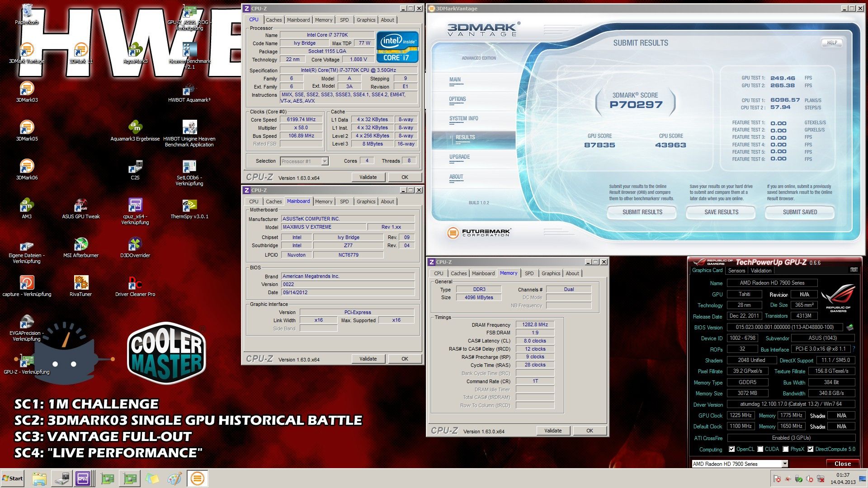This screenshot has width=868, height=488.
Task: Click the DRAM Frequency 1282.8 MHz field
Action: click(x=535, y=324)
